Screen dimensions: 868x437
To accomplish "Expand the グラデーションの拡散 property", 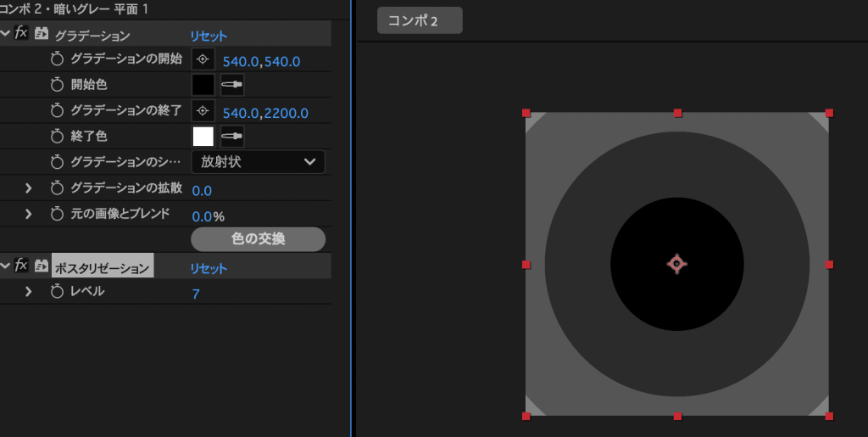I will 28,188.
